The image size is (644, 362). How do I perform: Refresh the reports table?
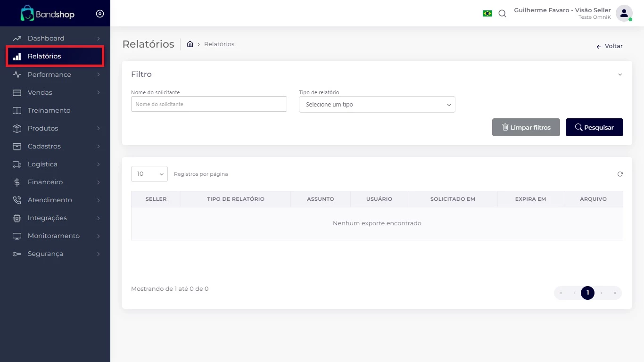pyautogui.click(x=620, y=174)
